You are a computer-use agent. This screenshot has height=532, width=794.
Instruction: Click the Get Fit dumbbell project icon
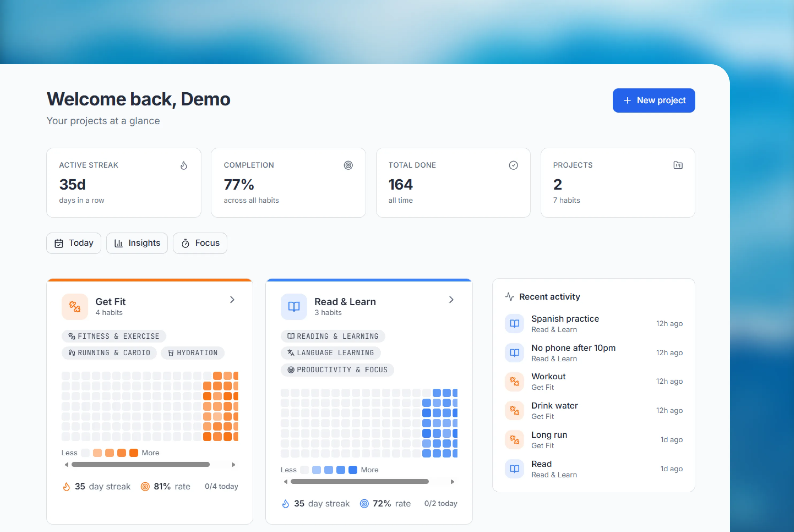point(75,307)
